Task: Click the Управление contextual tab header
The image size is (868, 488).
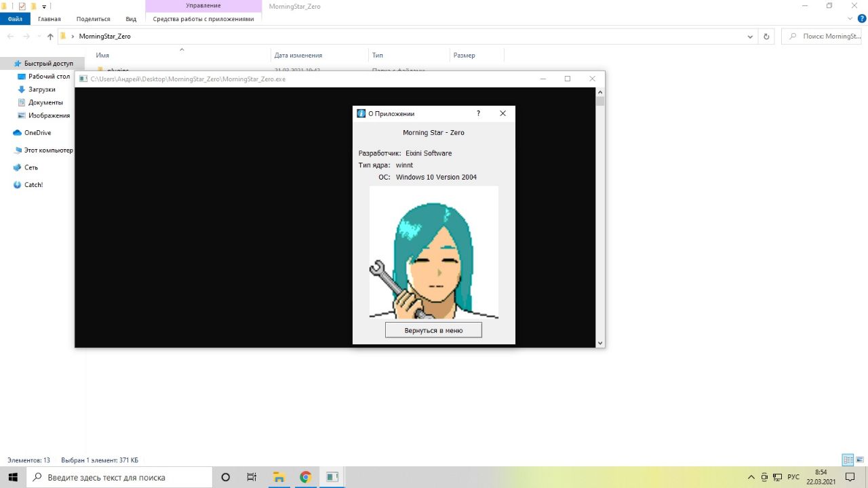Action: click(x=203, y=6)
